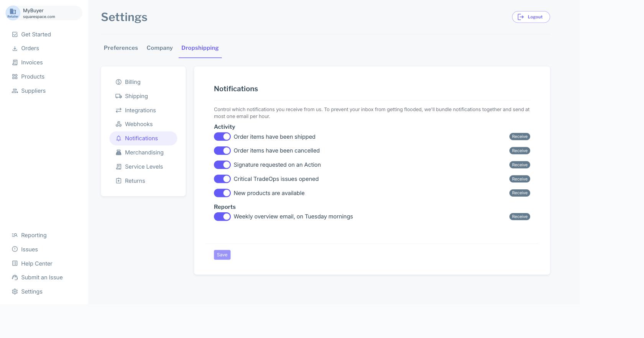This screenshot has width=644, height=338.
Task: Click the Products grid icon
Action: 15,77
